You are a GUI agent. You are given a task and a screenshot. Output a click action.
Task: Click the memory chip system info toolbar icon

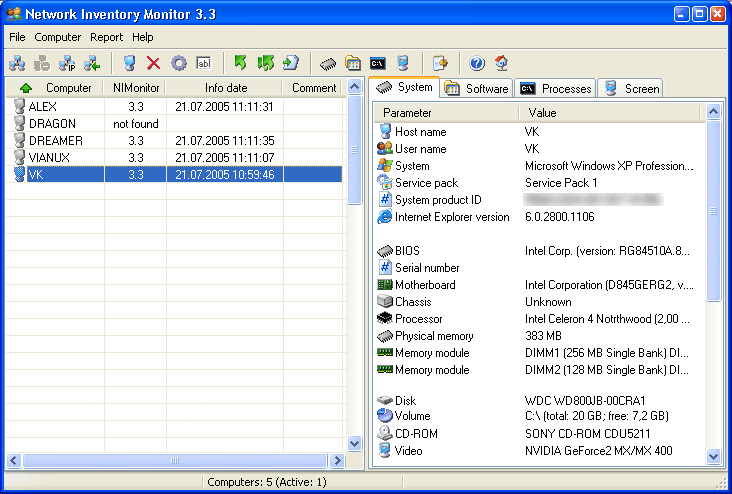[x=328, y=63]
